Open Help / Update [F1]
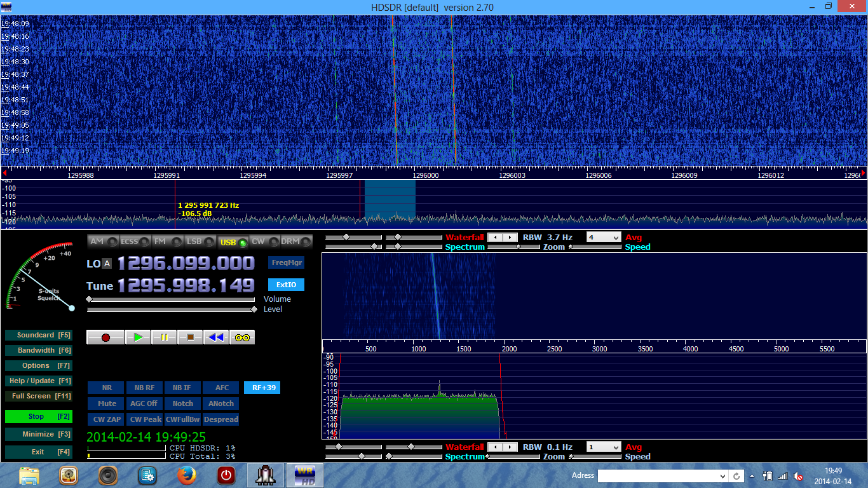 click(x=38, y=381)
